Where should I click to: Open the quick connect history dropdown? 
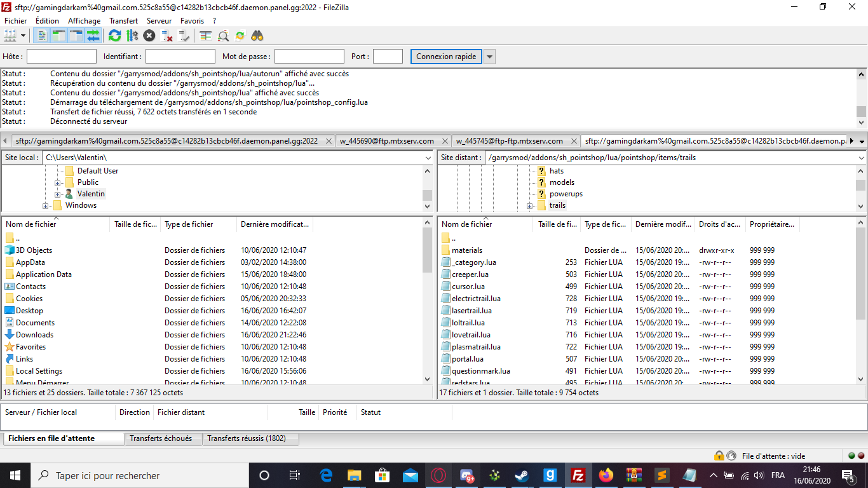point(489,57)
